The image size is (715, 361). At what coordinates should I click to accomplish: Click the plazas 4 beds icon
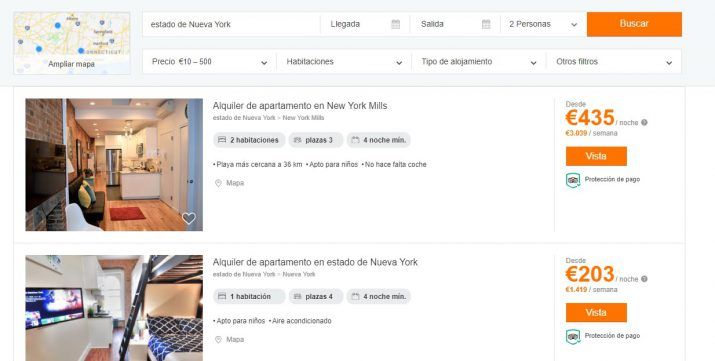297,297
